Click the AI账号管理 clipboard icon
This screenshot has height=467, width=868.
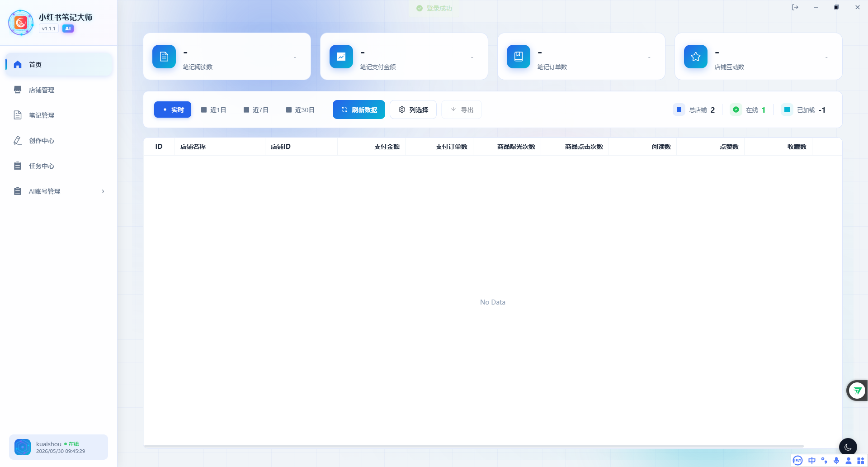[18, 191]
